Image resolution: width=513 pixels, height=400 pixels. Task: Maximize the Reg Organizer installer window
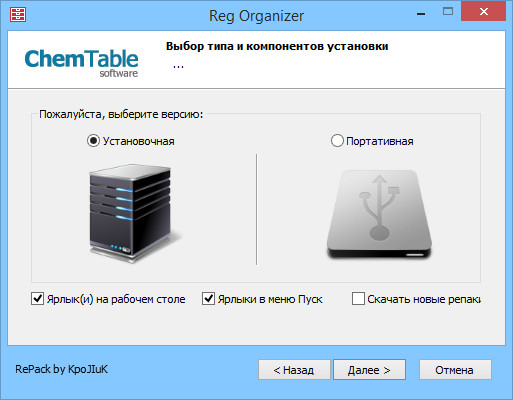tap(448, 12)
